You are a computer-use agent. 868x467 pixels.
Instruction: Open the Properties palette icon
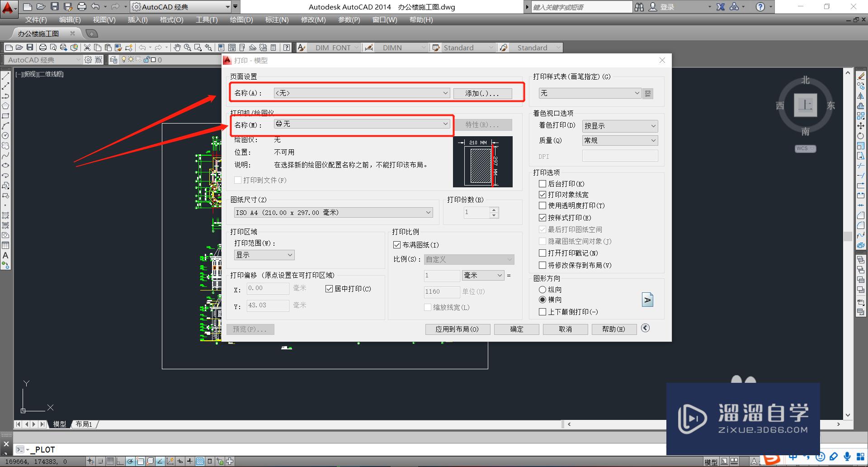pos(221,48)
